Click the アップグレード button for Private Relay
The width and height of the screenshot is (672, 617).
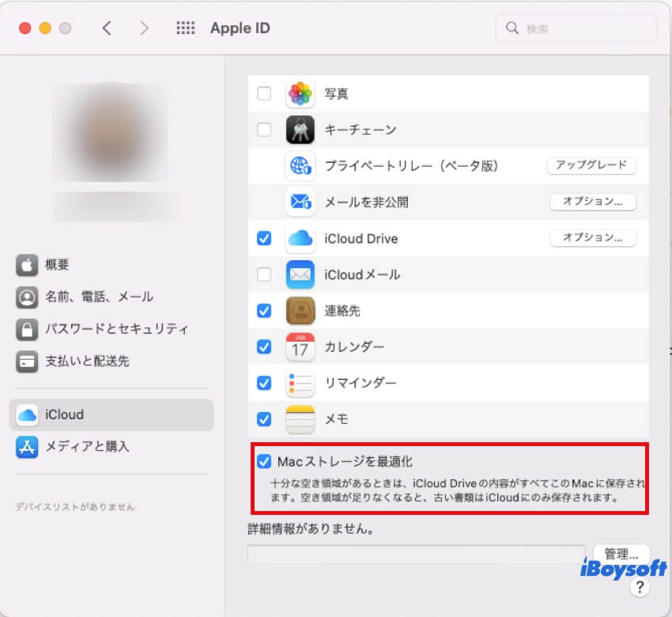pos(592,165)
